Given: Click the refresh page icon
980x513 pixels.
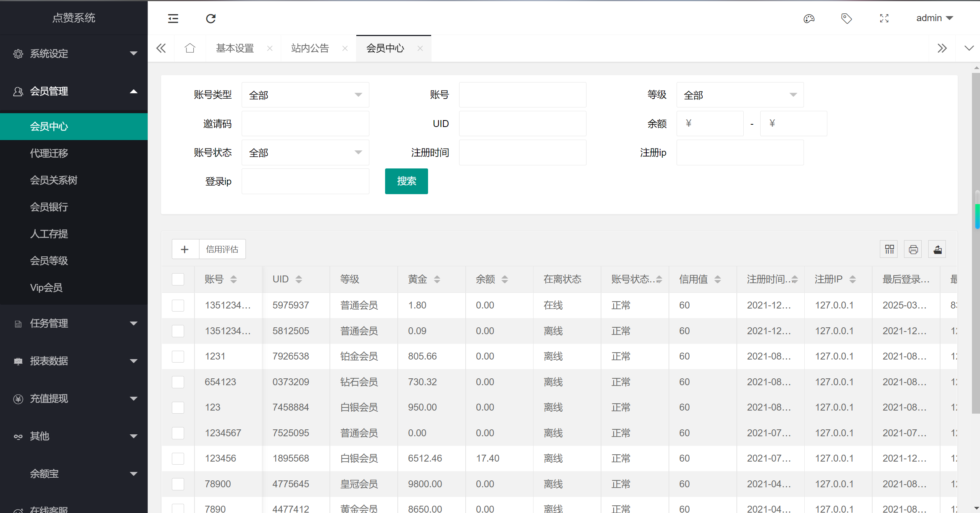Looking at the screenshot, I should pos(211,18).
